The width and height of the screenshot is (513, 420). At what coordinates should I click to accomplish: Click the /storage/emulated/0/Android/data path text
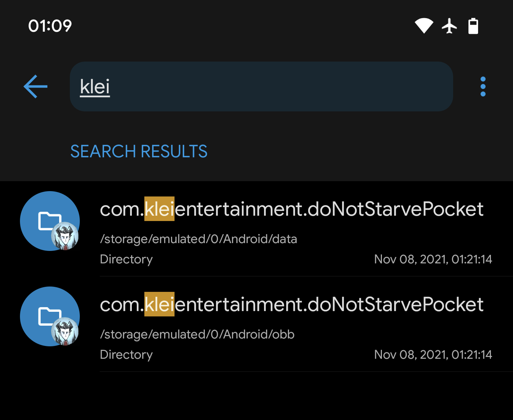pos(198,239)
